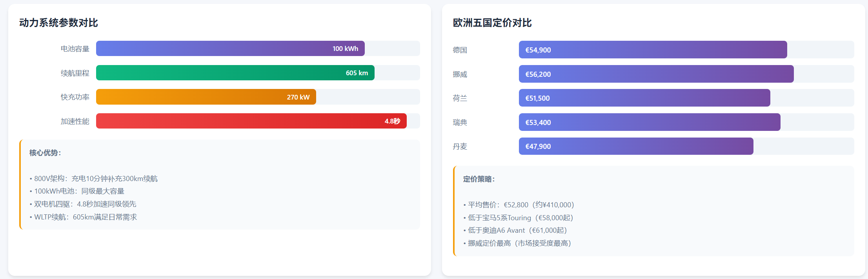Click the 核心优势 section title
This screenshot has height=279, width=868.
click(x=45, y=153)
